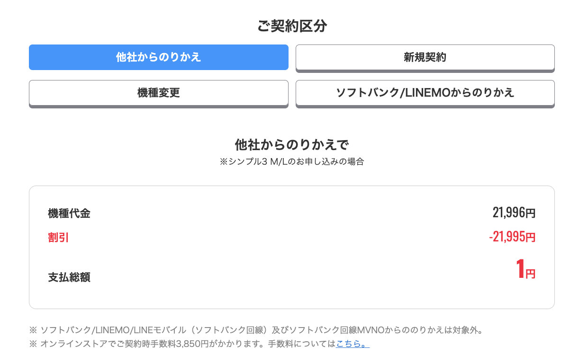The height and width of the screenshot is (364, 588).
Task: Switch to the 機種変更 option
Action: pos(158,93)
